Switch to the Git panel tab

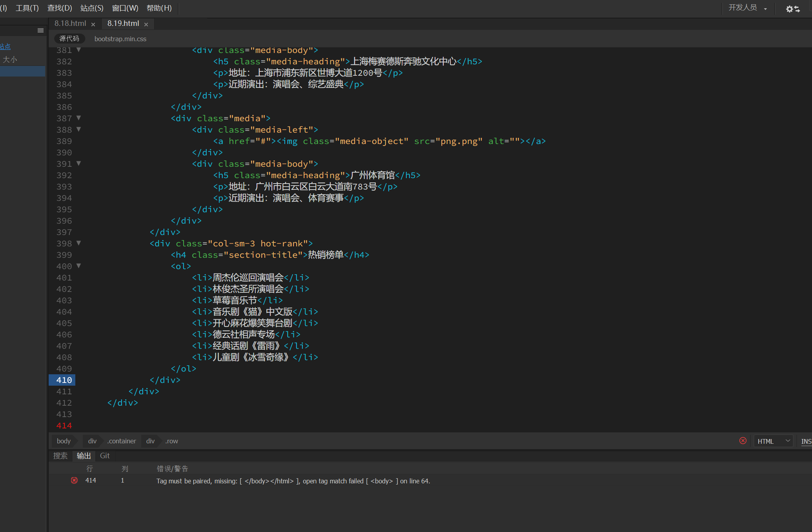click(x=105, y=455)
